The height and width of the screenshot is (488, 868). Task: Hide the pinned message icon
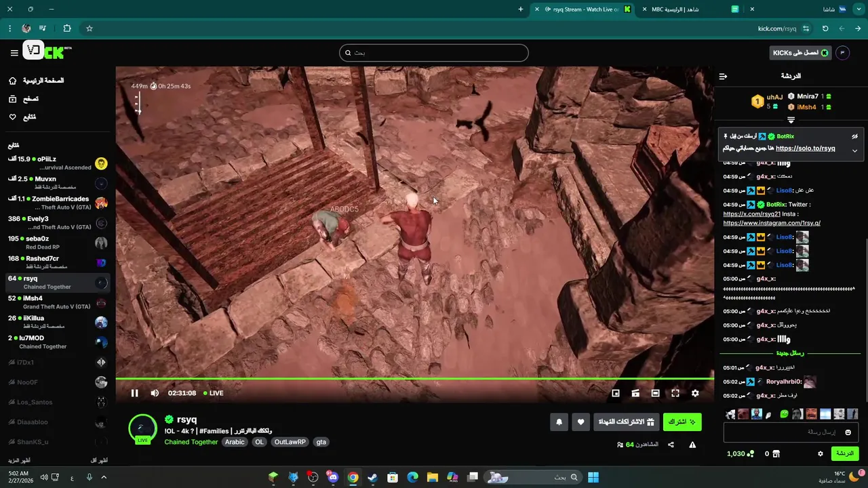(x=855, y=136)
